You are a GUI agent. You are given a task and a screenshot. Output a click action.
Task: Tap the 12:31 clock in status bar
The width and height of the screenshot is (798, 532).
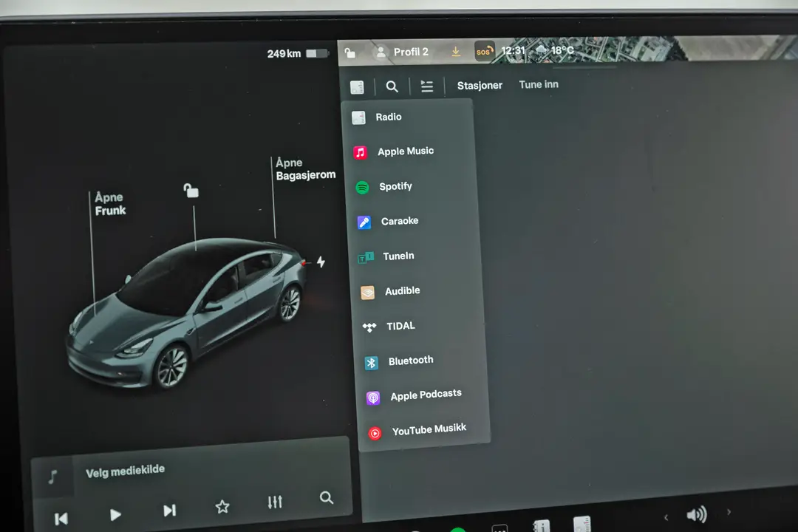[513, 50]
